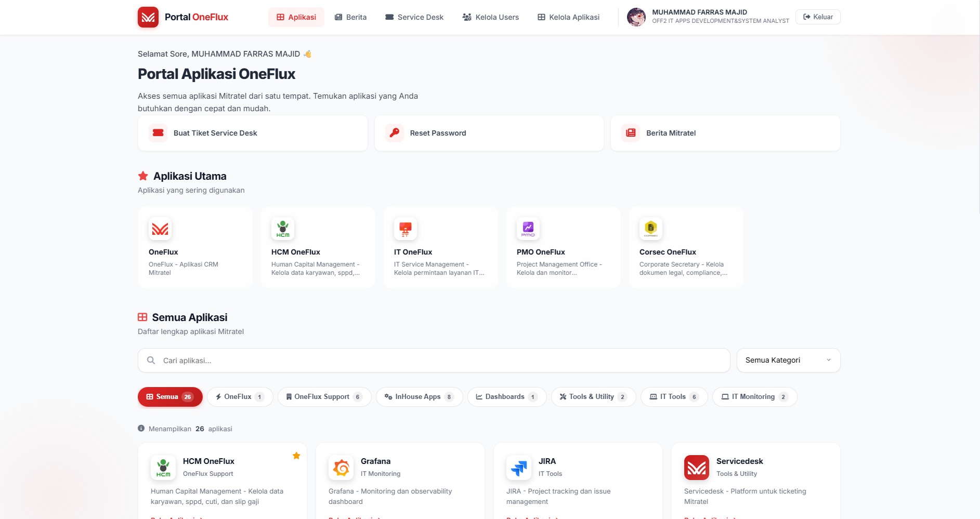Image resolution: width=980 pixels, height=519 pixels.
Task: Click the key icon for Reset Password
Action: 395,133
